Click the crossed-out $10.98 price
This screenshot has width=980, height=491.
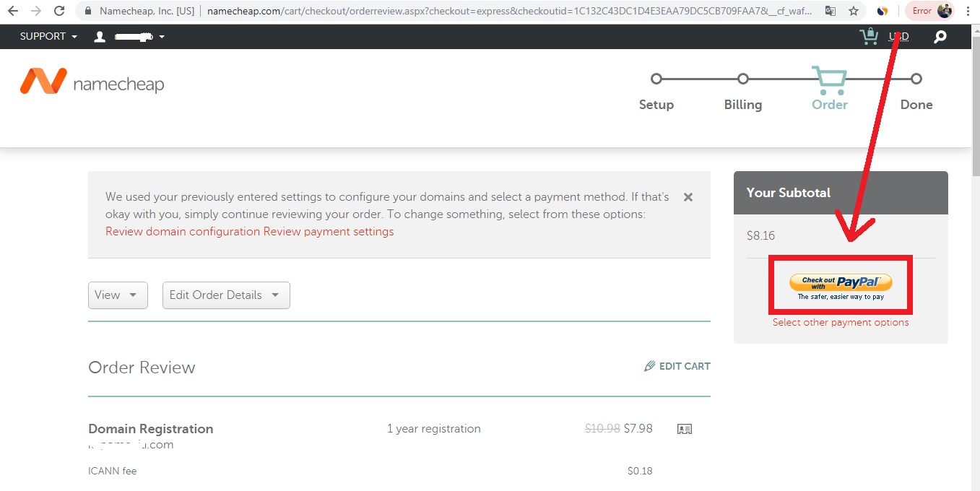tap(602, 429)
